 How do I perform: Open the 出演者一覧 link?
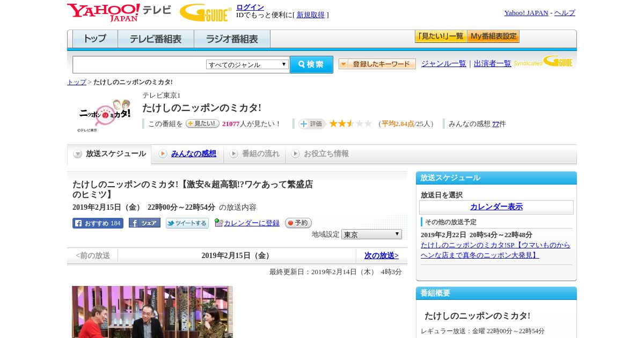coord(492,63)
